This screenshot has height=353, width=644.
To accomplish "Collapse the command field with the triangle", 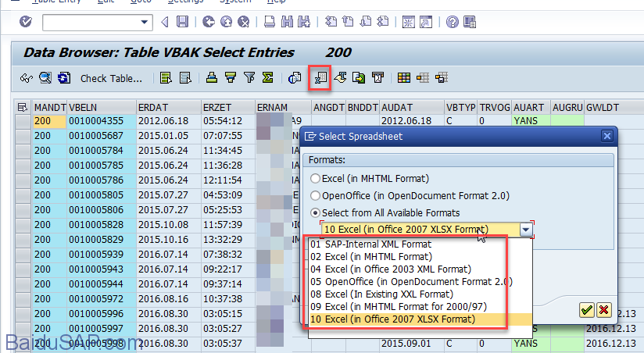I will (165, 22).
